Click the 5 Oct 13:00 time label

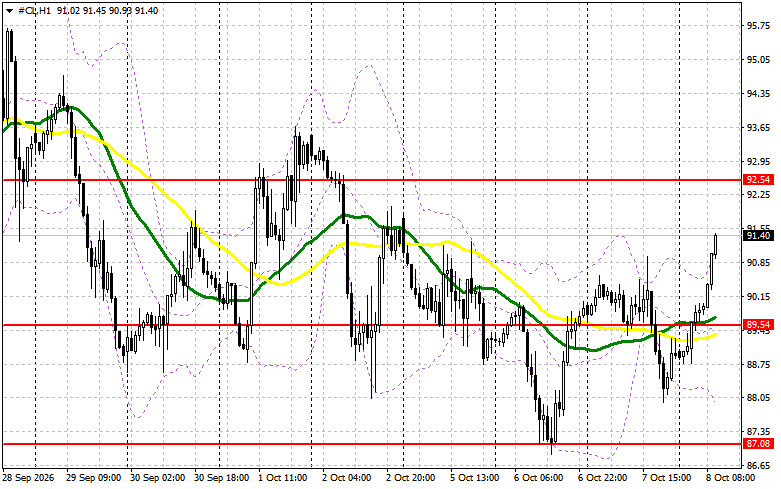pyautogui.click(x=475, y=478)
